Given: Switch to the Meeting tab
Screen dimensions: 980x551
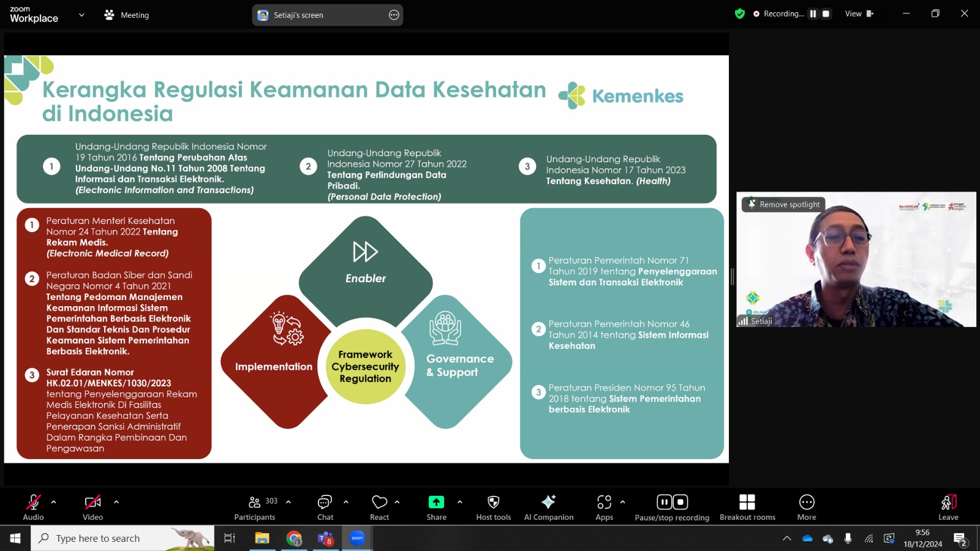Looking at the screenshot, I should [x=126, y=15].
